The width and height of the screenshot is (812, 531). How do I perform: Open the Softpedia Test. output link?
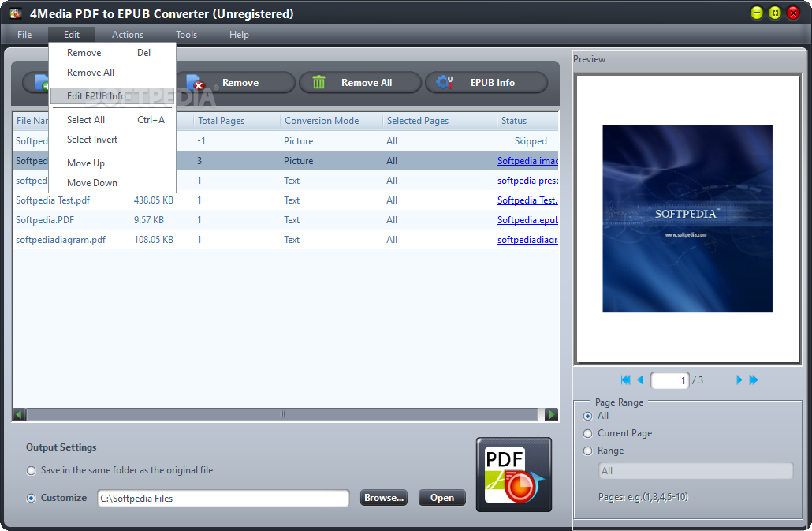(527, 200)
